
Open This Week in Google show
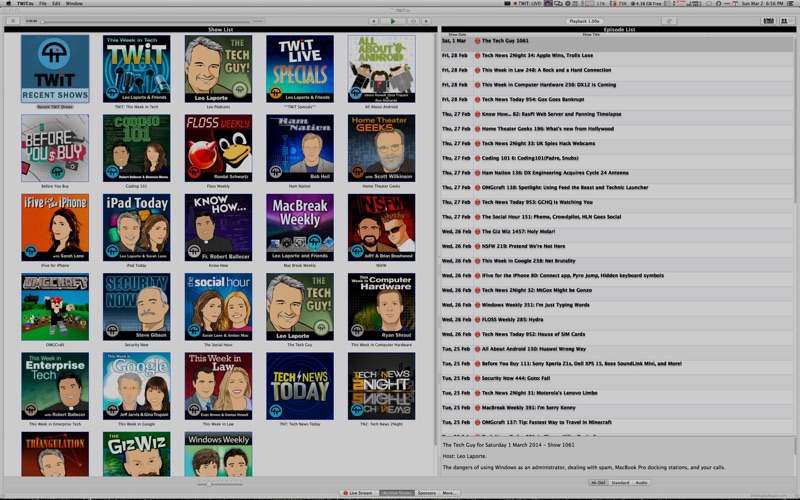pyautogui.click(x=137, y=386)
